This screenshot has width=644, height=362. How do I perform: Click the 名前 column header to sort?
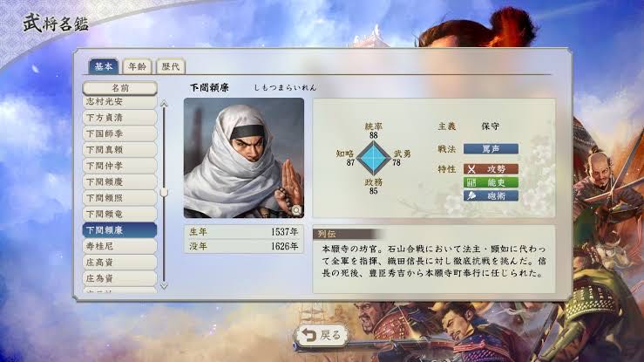click(120, 88)
